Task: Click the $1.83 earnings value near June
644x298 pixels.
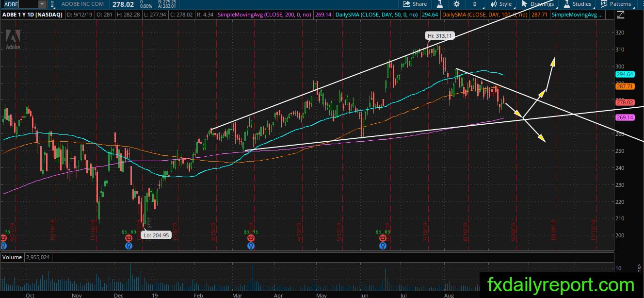Action: [x=383, y=232]
